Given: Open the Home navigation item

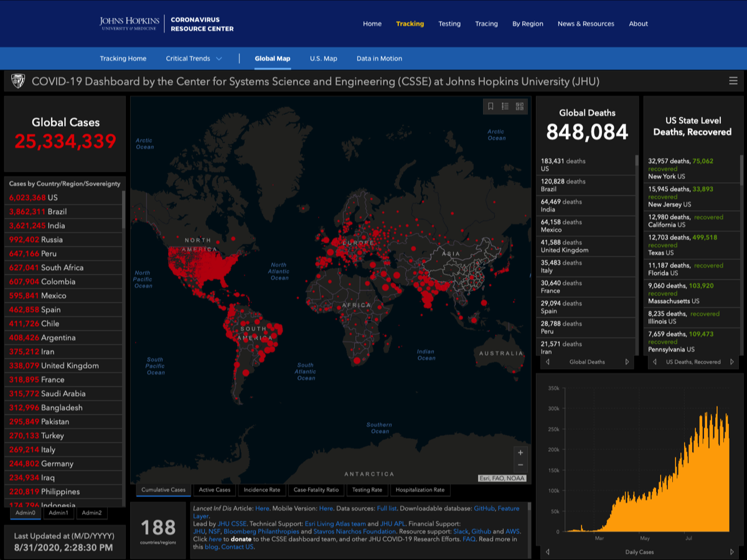Looking at the screenshot, I should coord(372,24).
